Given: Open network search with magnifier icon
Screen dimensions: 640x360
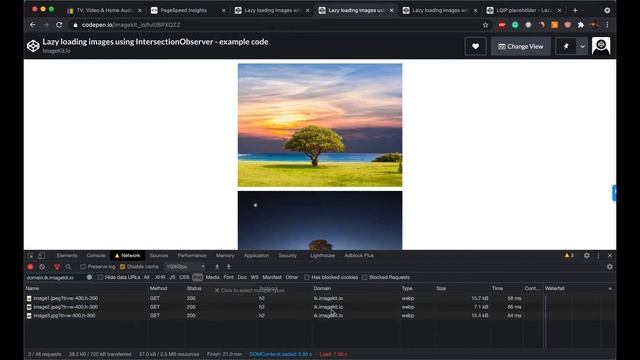Looking at the screenshot, I should [x=68, y=267].
